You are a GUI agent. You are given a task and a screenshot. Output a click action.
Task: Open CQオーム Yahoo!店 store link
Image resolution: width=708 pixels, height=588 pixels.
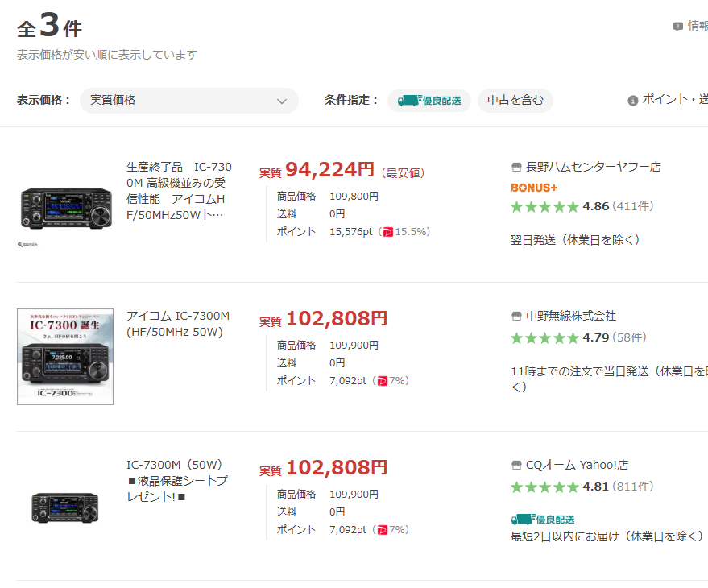tap(577, 465)
